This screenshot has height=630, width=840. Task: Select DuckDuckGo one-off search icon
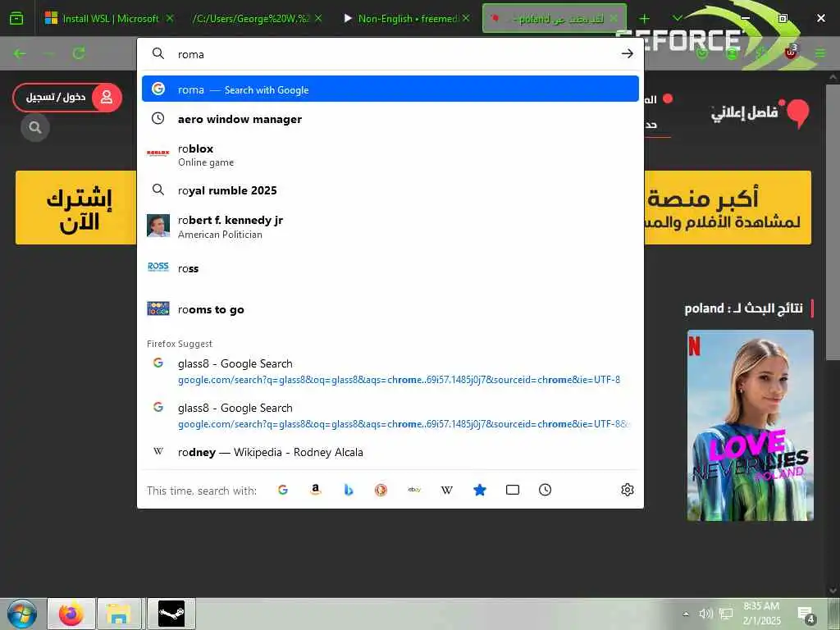point(381,490)
